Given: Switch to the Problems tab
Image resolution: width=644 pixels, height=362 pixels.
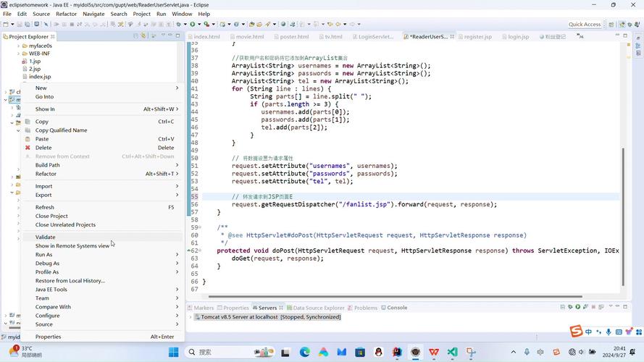Looking at the screenshot, I should tap(362, 308).
